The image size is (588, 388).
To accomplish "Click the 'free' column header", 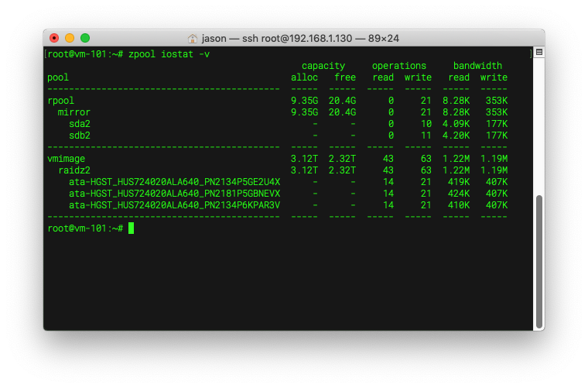I will 345,77.
